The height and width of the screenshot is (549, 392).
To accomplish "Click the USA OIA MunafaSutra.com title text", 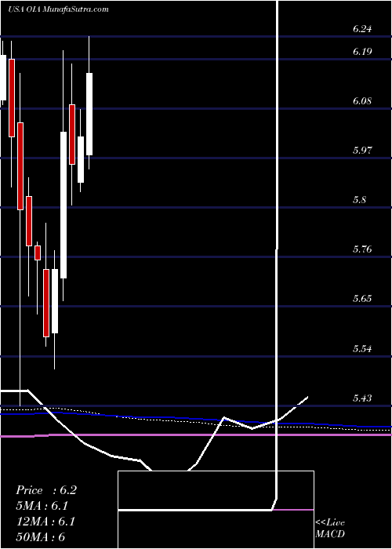I will point(58,9).
